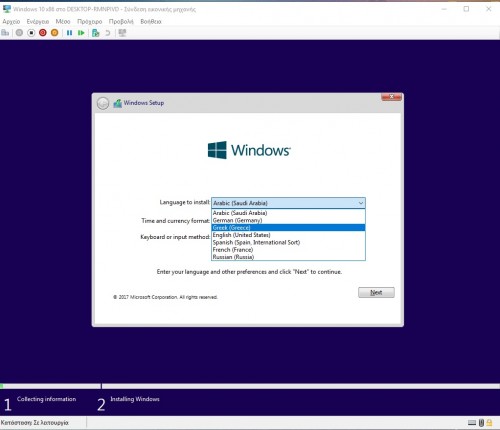This screenshot has height=430, width=500.
Task: Click the Ctrl+Alt+Delete toolbar icon
Action: (5, 33)
